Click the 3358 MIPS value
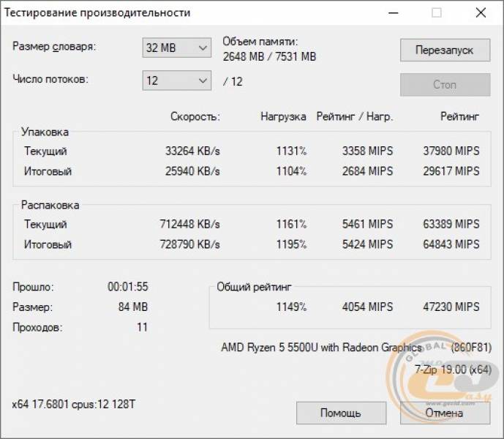Image resolution: width=504 pixels, height=439 pixels. click(367, 151)
